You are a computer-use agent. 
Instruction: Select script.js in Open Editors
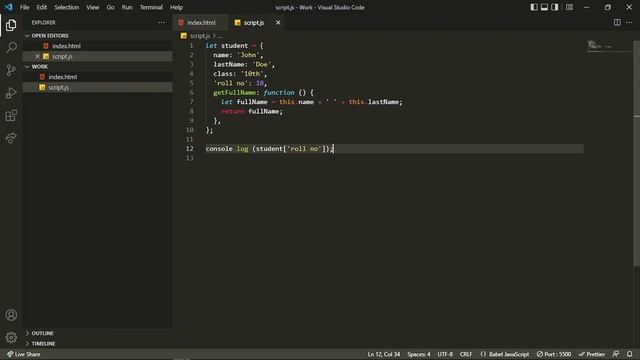[x=98, y=56]
